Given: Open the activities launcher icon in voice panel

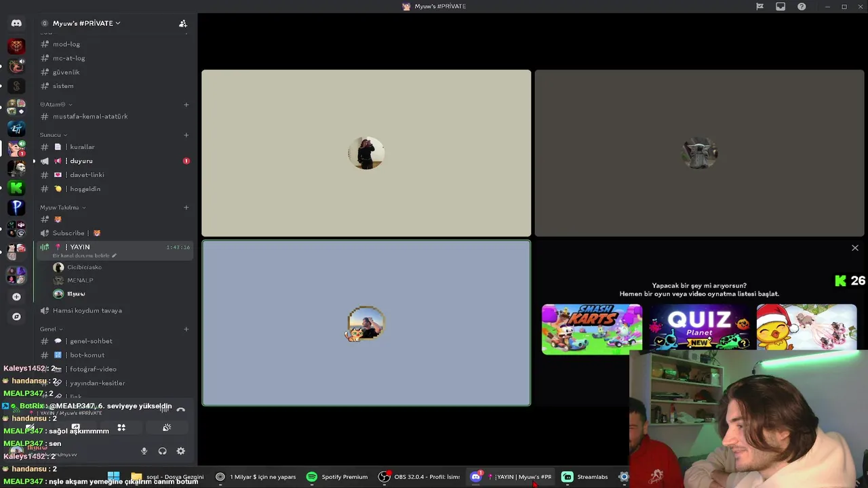Looking at the screenshot, I should [x=121, y=428].
